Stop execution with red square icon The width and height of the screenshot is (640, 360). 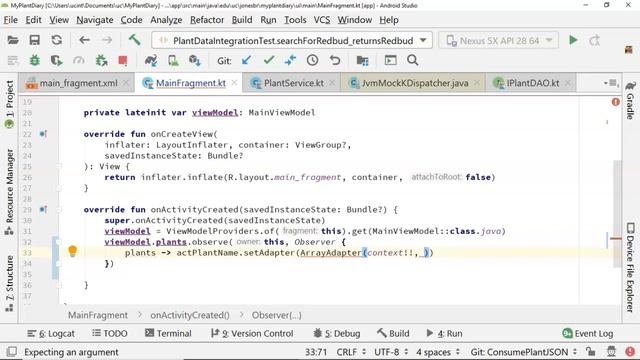122,60
